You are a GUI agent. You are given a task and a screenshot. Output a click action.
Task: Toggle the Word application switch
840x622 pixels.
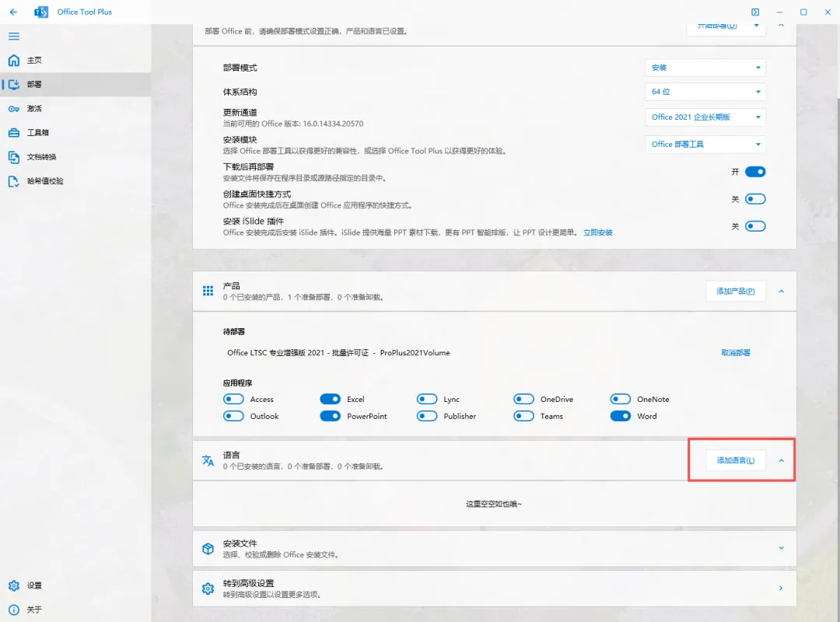tap(621, 416)
